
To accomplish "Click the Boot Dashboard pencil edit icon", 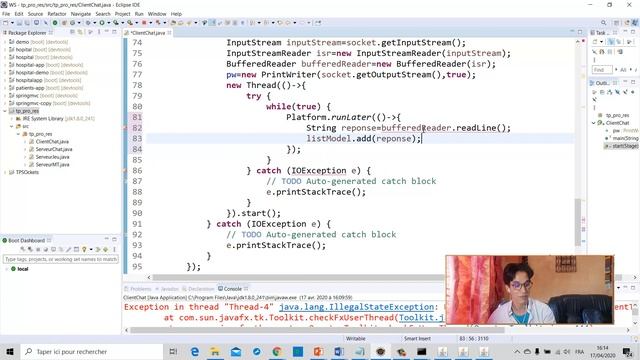I will pos(69,249).
